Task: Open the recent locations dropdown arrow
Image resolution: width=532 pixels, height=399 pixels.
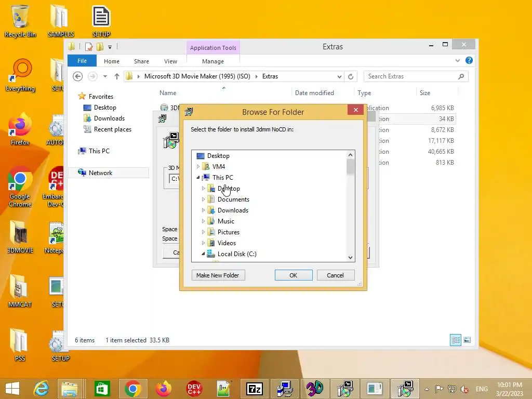Action: (x=105, y=76)
